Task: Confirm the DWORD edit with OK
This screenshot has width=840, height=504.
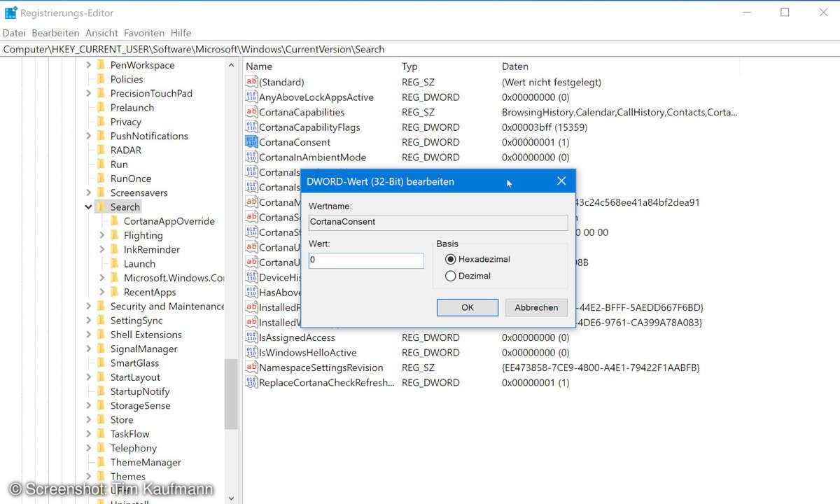Action: [468, 307]
